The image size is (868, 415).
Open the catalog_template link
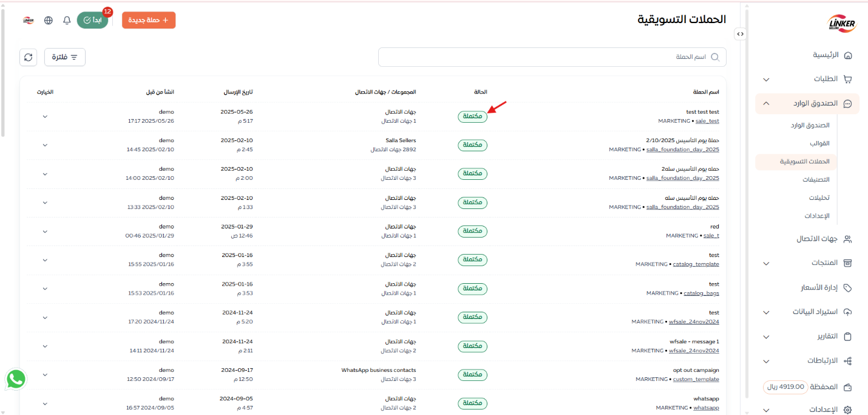pos(696,264)
